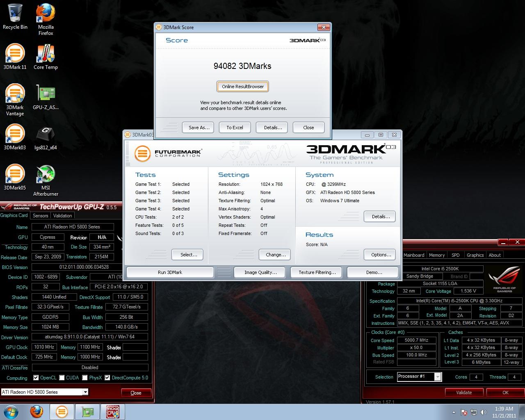Open Details... in the 3DMark Score dialog
525x420 pixels.
pyautogui.click(x=273, y=128)
